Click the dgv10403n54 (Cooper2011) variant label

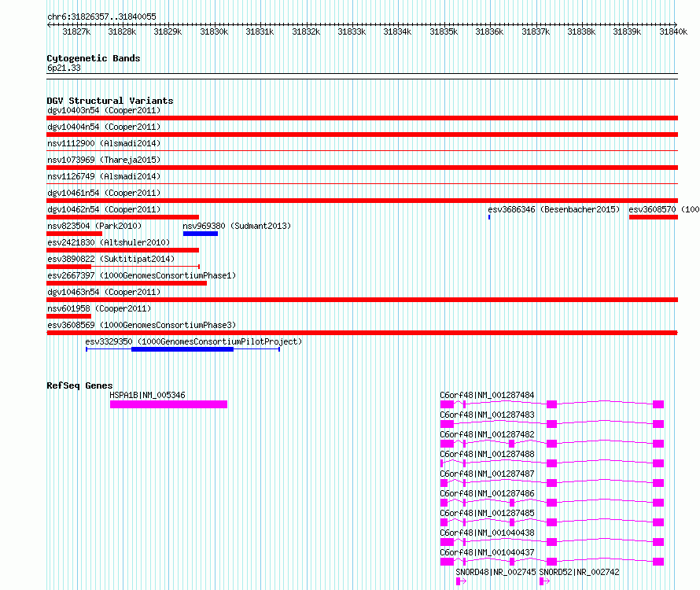[x=104, y=110]
